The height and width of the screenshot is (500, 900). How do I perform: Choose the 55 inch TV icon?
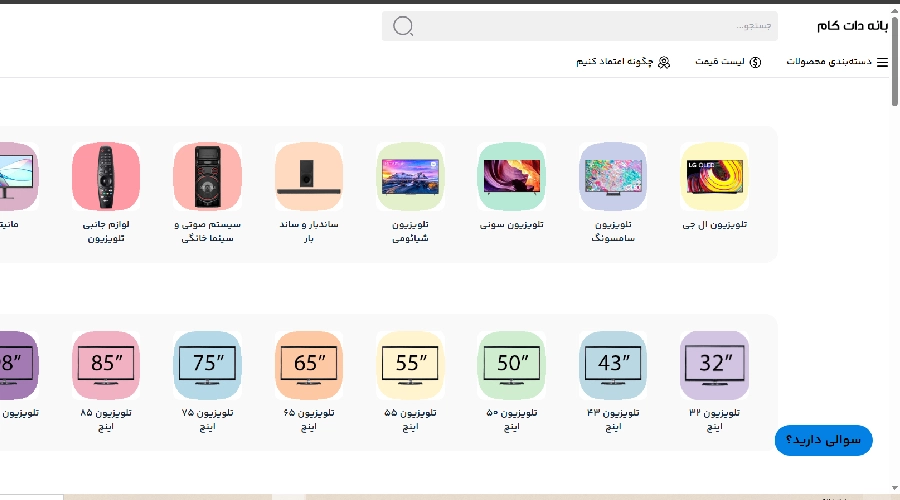[410, 365]
